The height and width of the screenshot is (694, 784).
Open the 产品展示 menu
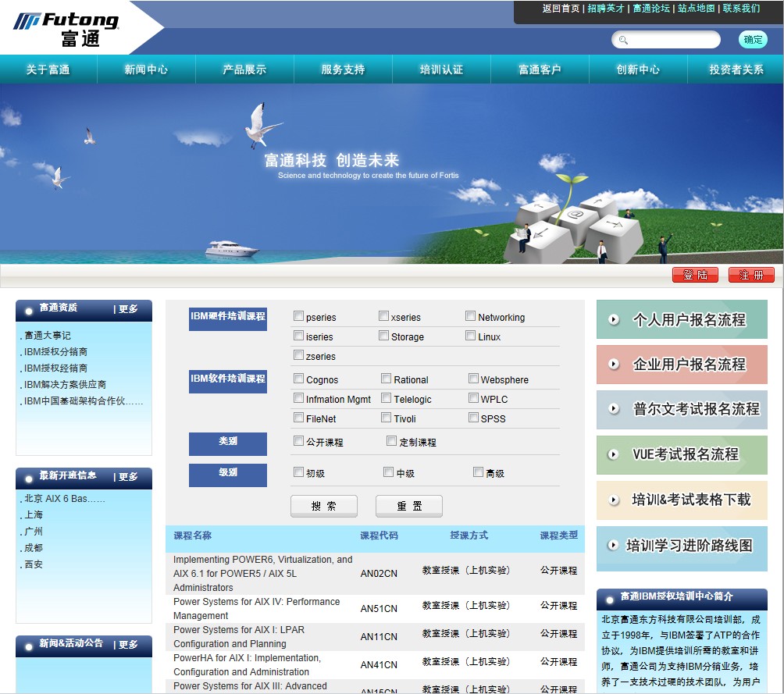pyautogui.click(x=244, y=69)
